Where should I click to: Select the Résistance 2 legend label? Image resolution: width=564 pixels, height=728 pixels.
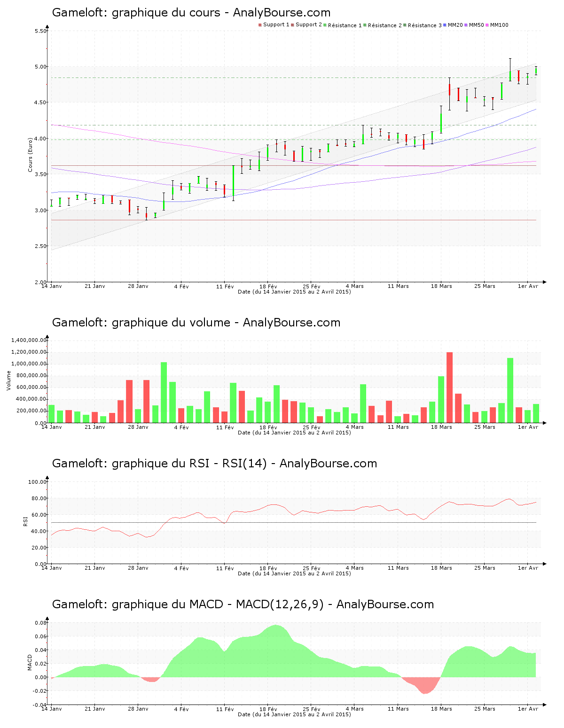pos(385,25)
